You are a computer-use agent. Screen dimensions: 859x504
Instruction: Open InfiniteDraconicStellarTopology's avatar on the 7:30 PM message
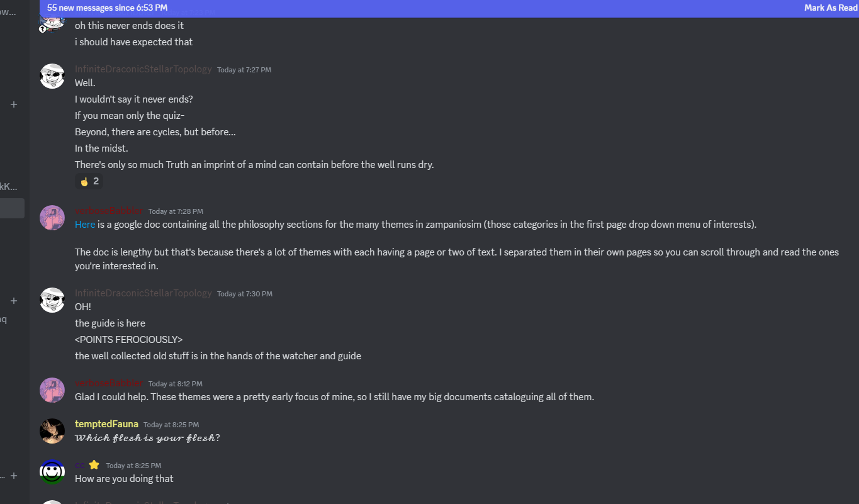click(52, 300)
